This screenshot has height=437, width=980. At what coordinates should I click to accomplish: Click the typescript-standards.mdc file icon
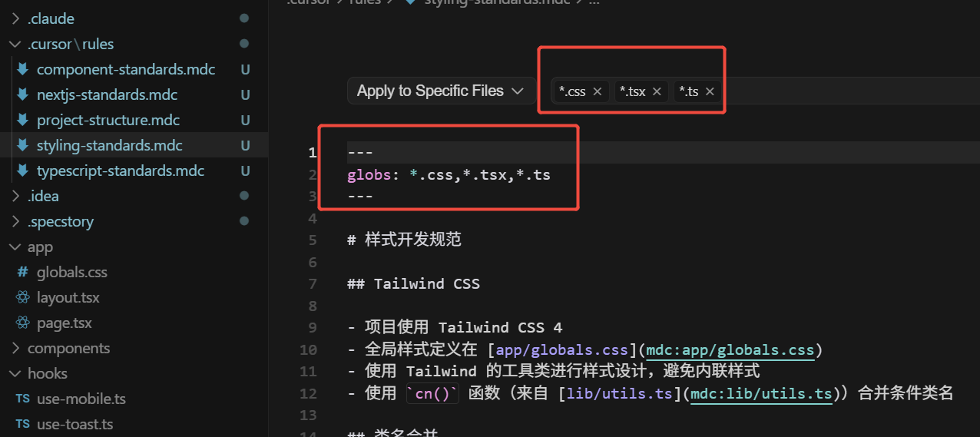tap(22, 170)
